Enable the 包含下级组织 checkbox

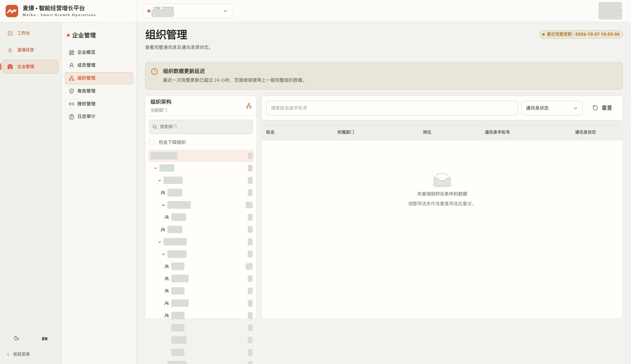pos(152,142)
